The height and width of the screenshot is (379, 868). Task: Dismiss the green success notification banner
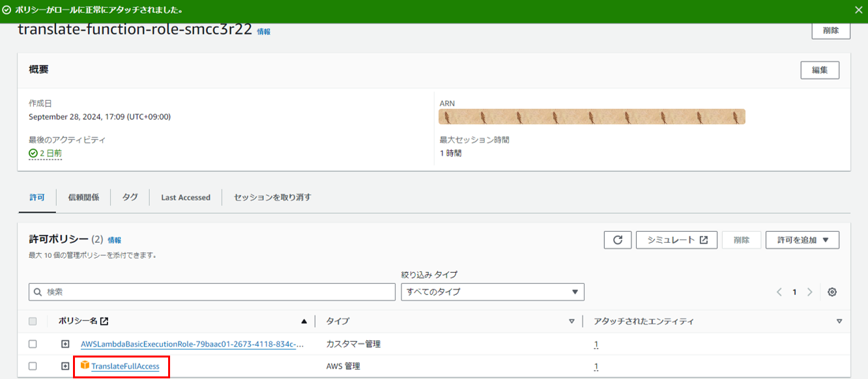coord(858,10)
